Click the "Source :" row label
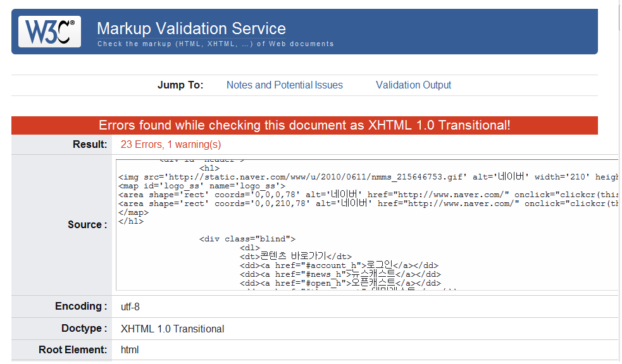This screenshot has height=364, width=622. [x=87, y=225]
